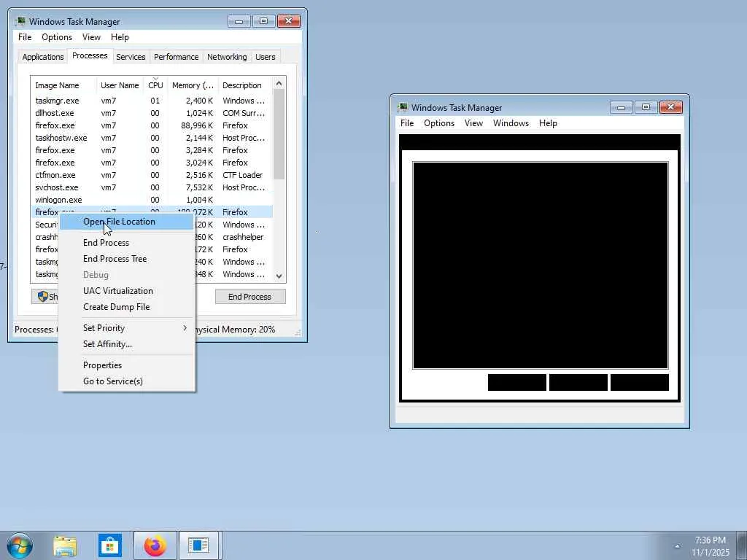The image size is (747, 560).
Task: Click Task Manager title icon in left window
Action: click(20, 21)
